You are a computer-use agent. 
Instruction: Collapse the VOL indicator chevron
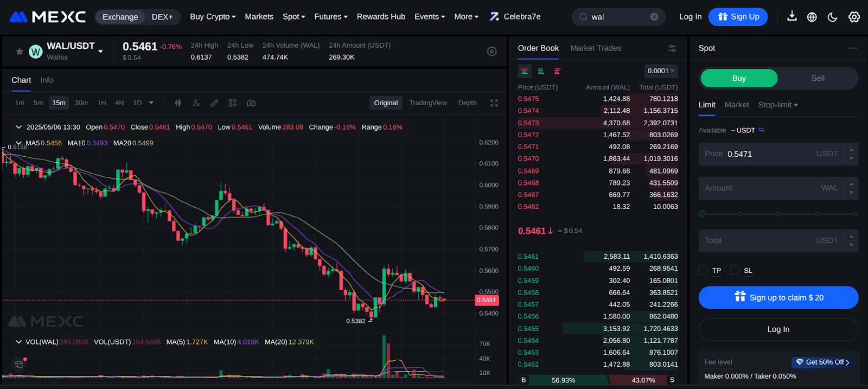18,342
